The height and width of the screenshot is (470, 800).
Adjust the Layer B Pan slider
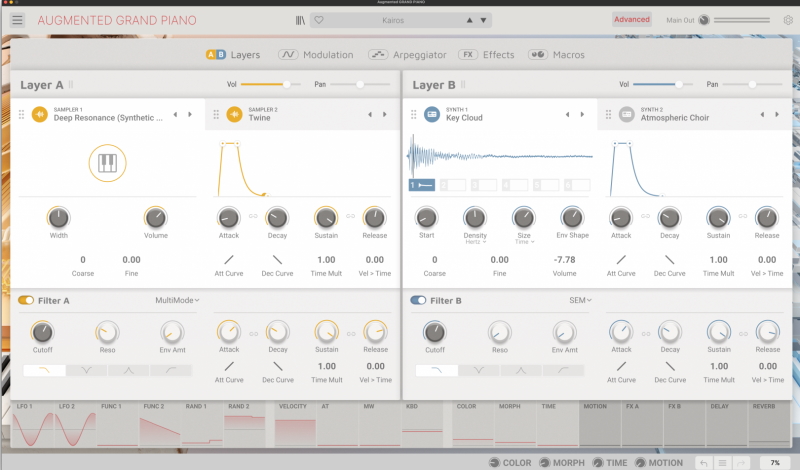tap(753, 84)
